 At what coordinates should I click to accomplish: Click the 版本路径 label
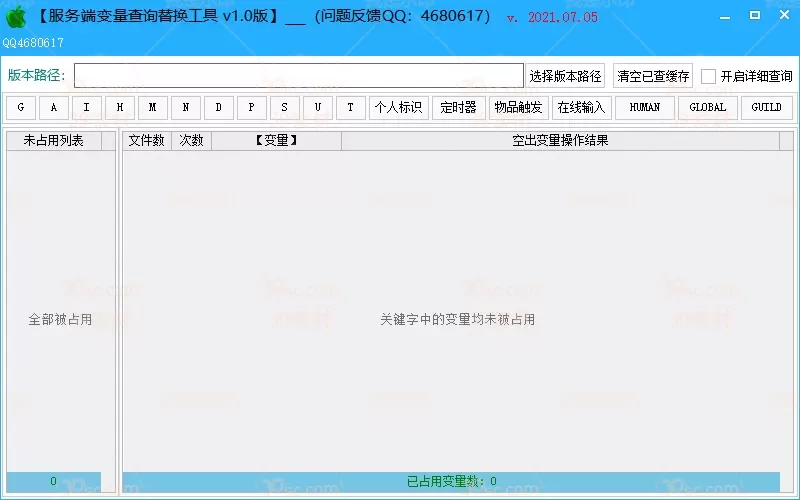(36, 76)
